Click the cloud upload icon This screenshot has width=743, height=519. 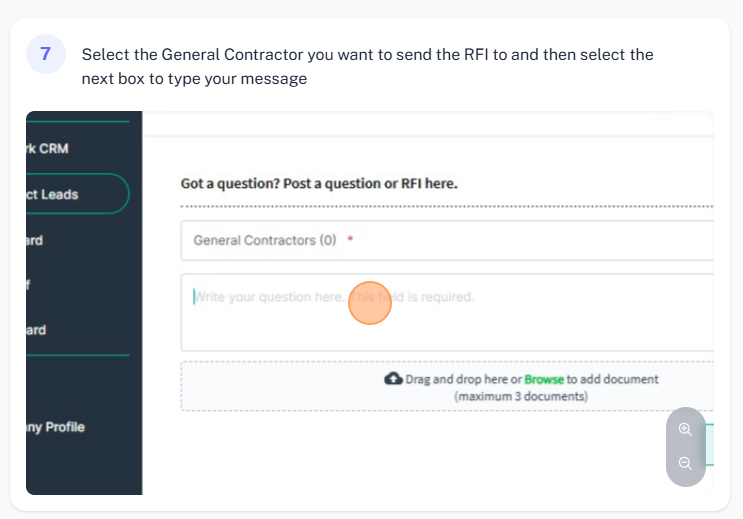click(x=393, y=378)
